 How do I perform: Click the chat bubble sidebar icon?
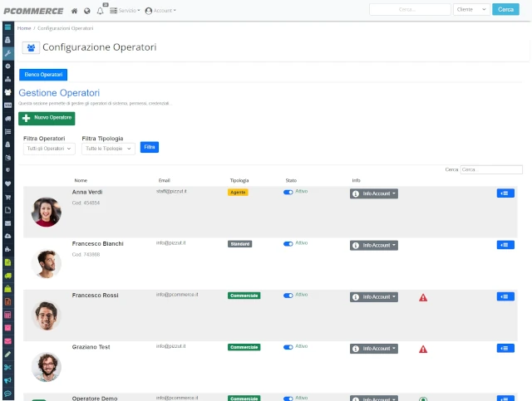point(7,394)
